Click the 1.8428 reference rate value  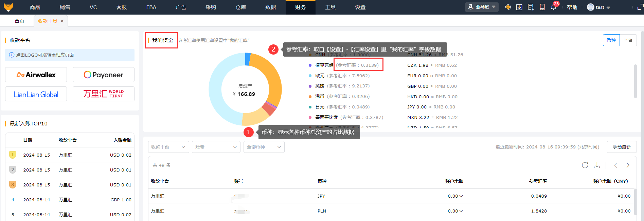pyautogui.click(x=539, y=211)
